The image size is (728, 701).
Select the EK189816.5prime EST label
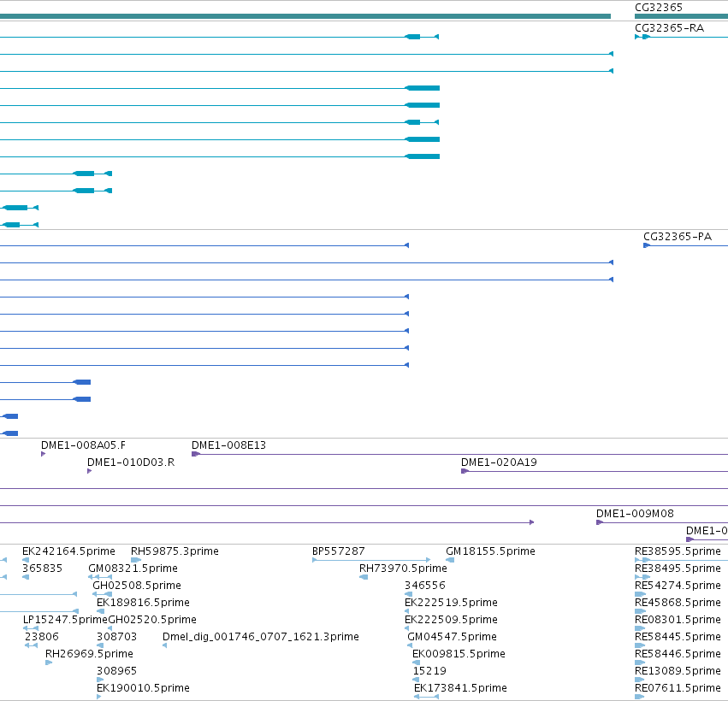tap(143, 603)
